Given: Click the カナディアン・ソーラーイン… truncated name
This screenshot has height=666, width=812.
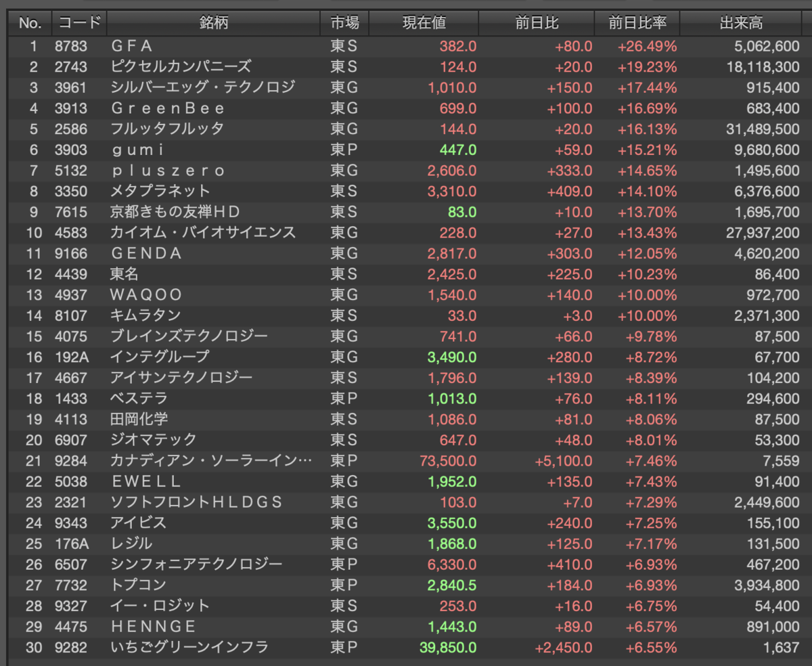Looking at the screenshot, I should 212,461.
